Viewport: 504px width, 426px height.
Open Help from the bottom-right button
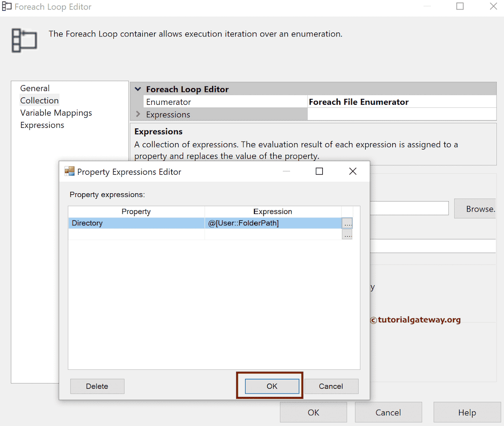click(x=467, y=412)
